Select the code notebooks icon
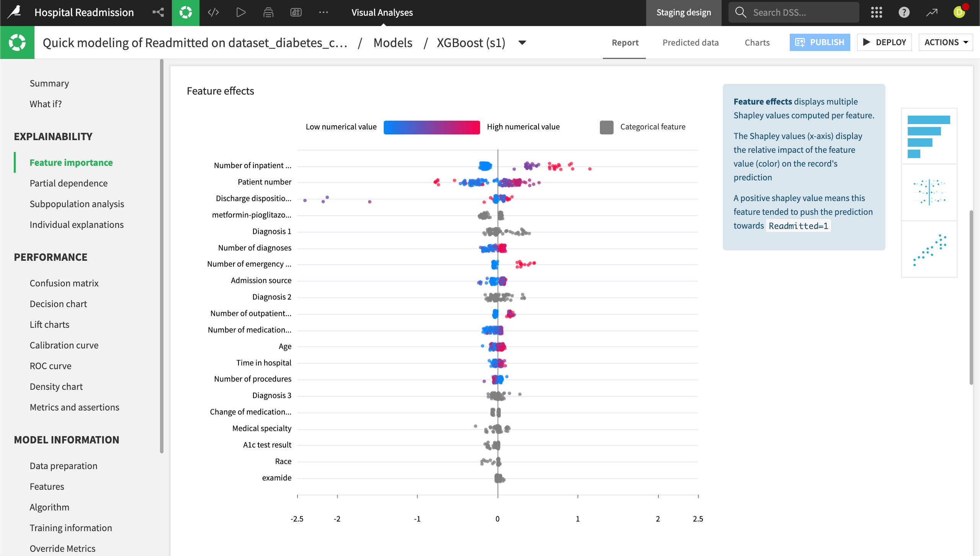Viewport: 980px width, 556px height. (213, 12)
